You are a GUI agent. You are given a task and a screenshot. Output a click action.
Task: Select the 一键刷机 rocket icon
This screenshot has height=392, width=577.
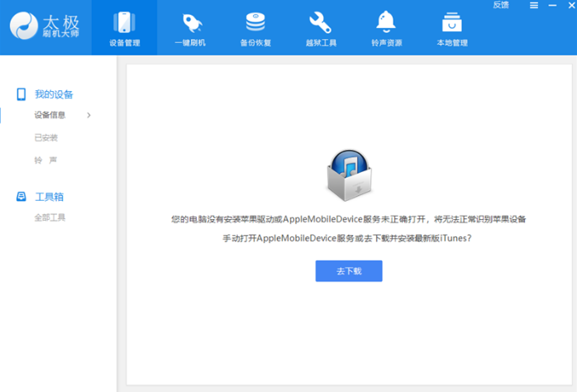[x=192, y=22]
